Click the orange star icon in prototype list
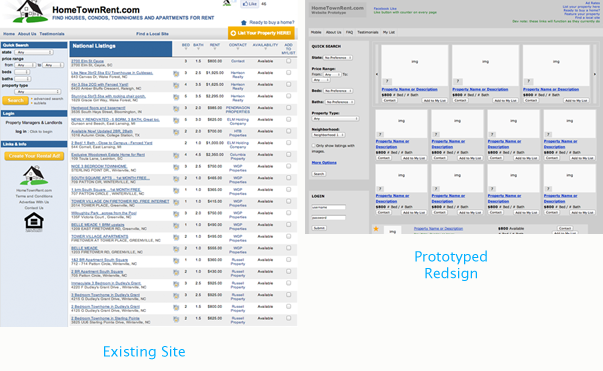This screenshot has height=371, width=603. tap(376, 229)
